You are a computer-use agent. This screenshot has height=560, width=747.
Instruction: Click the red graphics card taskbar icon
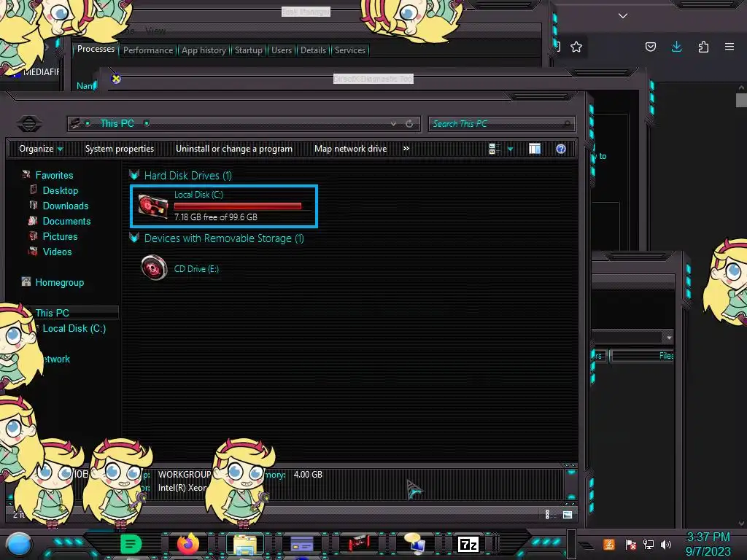click(x=358, y=543)
